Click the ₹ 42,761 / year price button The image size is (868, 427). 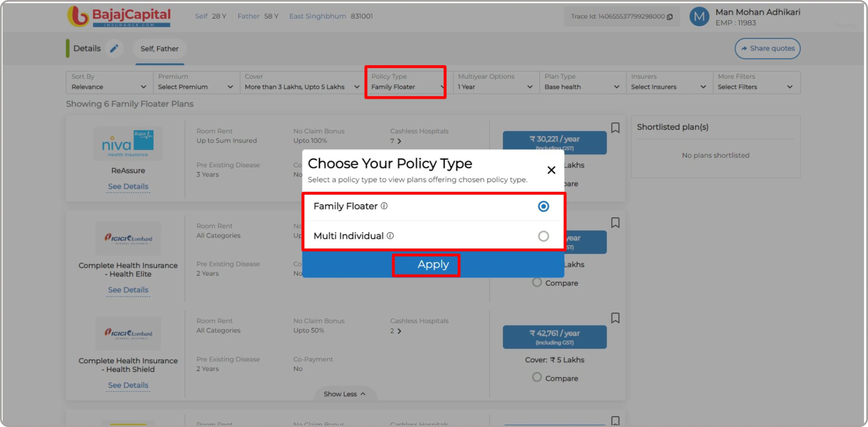click(x=555, y=337)
